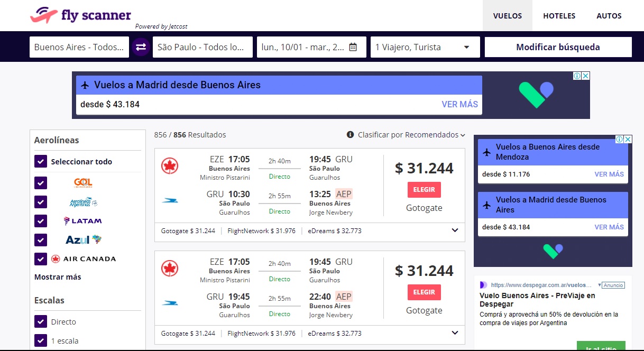644x351 pixels.
Task: Click VER MÁS on Madrid sidebar ad
Action: [x=609, y=227]
